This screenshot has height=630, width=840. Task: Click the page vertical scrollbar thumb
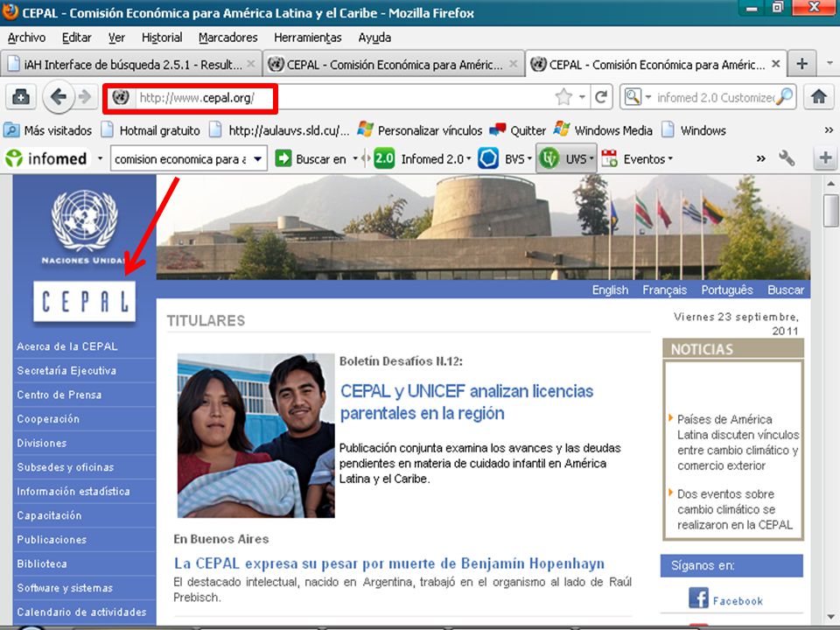pos(831,210)
